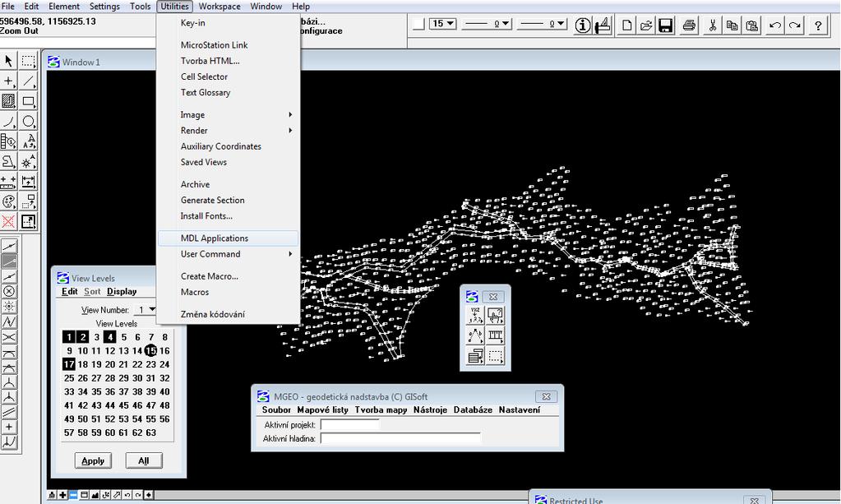841x504 pixels.
Task: Click the Apply button in View Levels
Action: point(93,460)
